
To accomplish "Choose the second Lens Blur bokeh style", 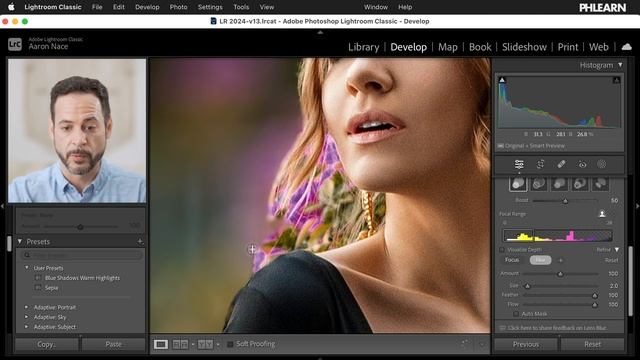I will tap(538, 184).
